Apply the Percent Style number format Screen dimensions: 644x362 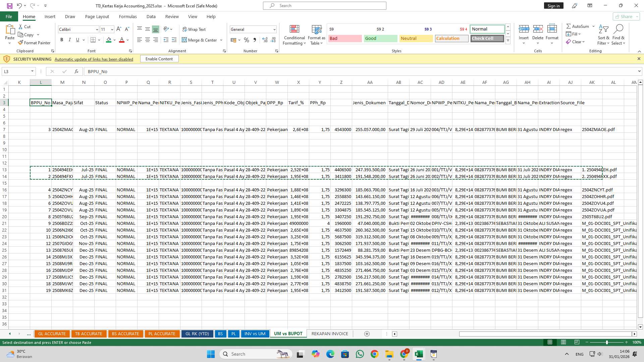click(247, 40)
